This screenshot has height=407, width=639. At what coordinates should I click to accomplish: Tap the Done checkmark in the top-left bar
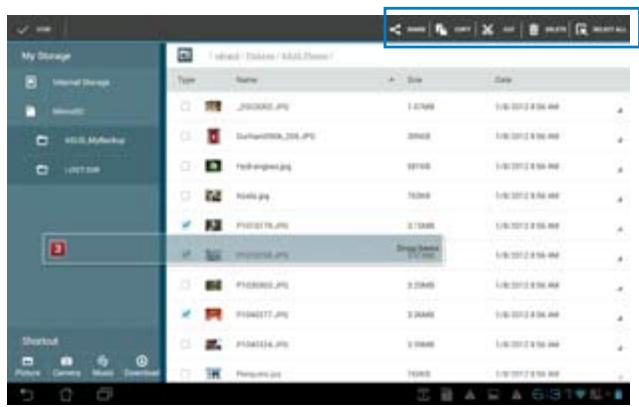[22, 29]
